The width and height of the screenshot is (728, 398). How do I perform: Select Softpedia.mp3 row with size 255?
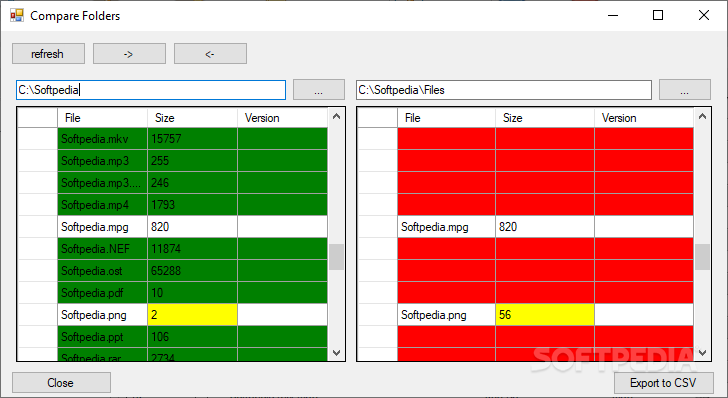(x=103, y=161)
